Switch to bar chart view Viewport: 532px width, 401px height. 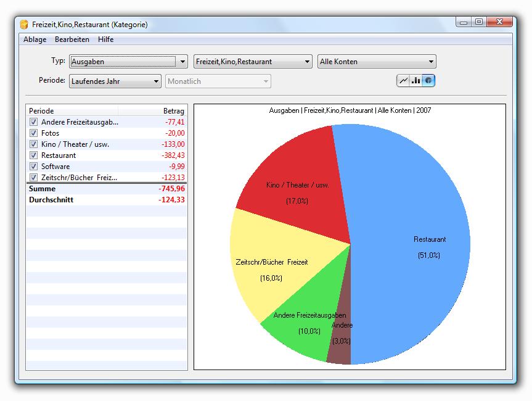416,80
